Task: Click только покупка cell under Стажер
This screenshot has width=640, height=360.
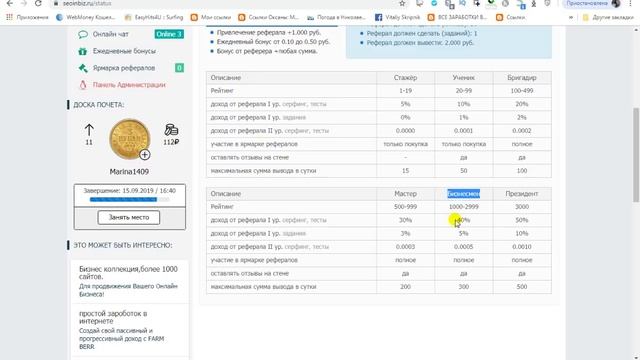Action: click(405, 144)
